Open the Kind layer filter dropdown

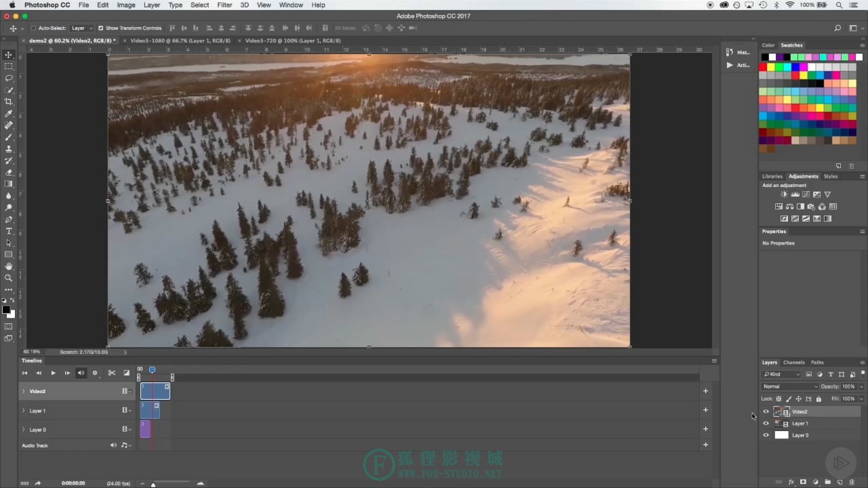[781, 374]
